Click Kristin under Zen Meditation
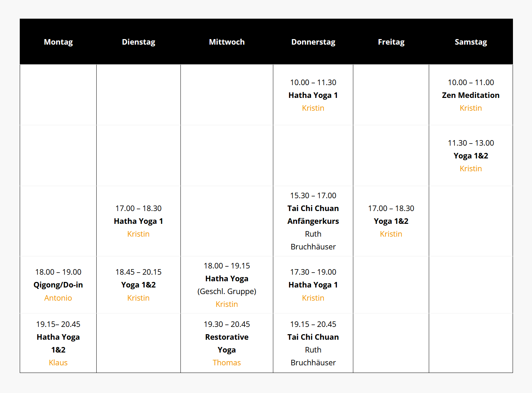532x393 pixels. pos(471,108)
